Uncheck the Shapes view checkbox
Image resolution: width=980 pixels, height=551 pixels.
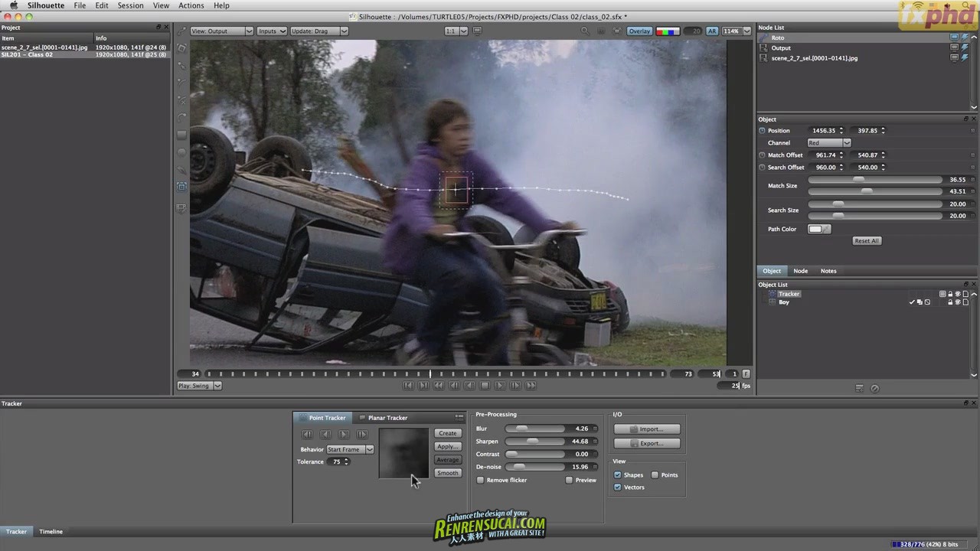click(x=618, y=474)
